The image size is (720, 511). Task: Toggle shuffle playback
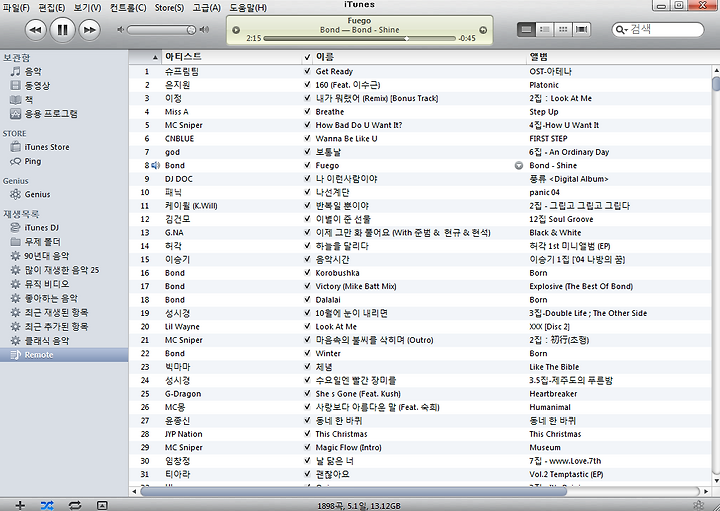(47, 505)
